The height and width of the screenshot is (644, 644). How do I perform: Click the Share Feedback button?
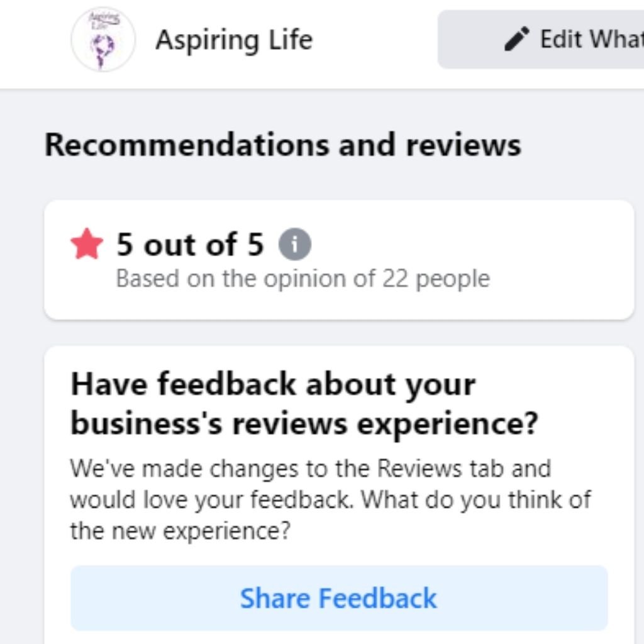tap(339, 598)
